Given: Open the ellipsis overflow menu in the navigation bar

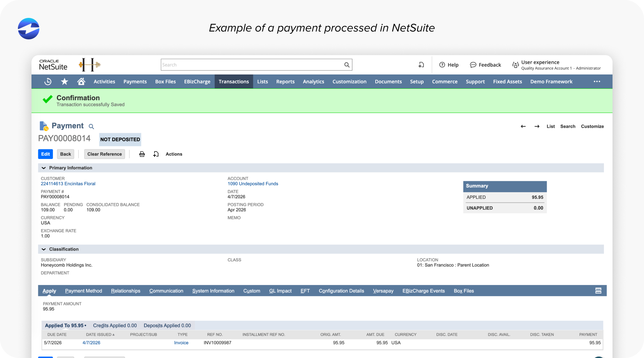Looking at the screenshot, I should [x=596, y=81].
